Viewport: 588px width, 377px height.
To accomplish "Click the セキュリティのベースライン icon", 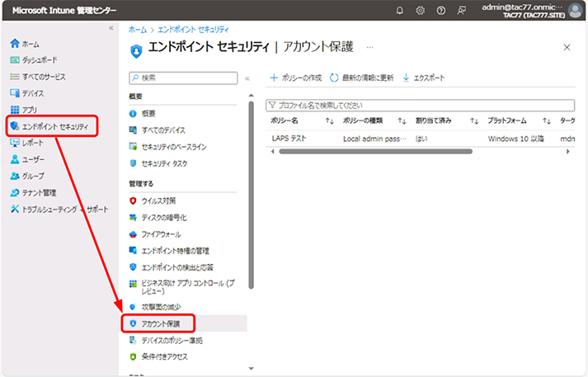I will coord(133,147).
